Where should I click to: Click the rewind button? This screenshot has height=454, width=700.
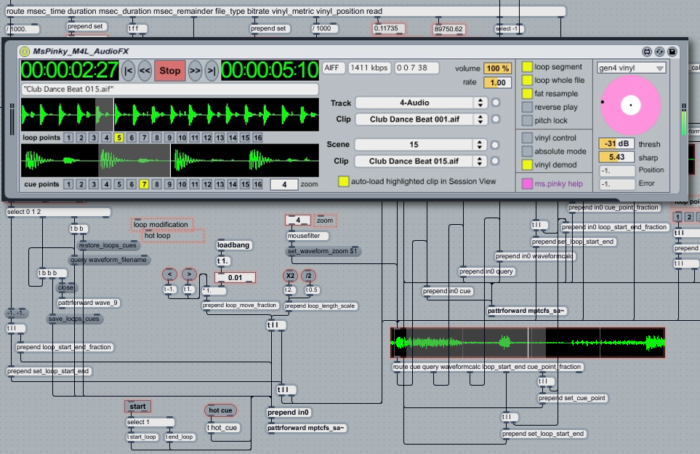tap(145, 70)
